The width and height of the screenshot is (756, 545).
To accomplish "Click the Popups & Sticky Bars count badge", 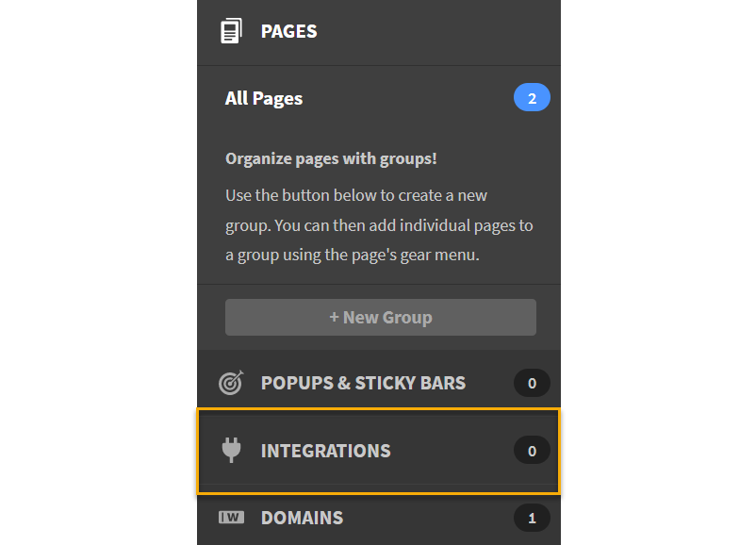I will [532, 383].
